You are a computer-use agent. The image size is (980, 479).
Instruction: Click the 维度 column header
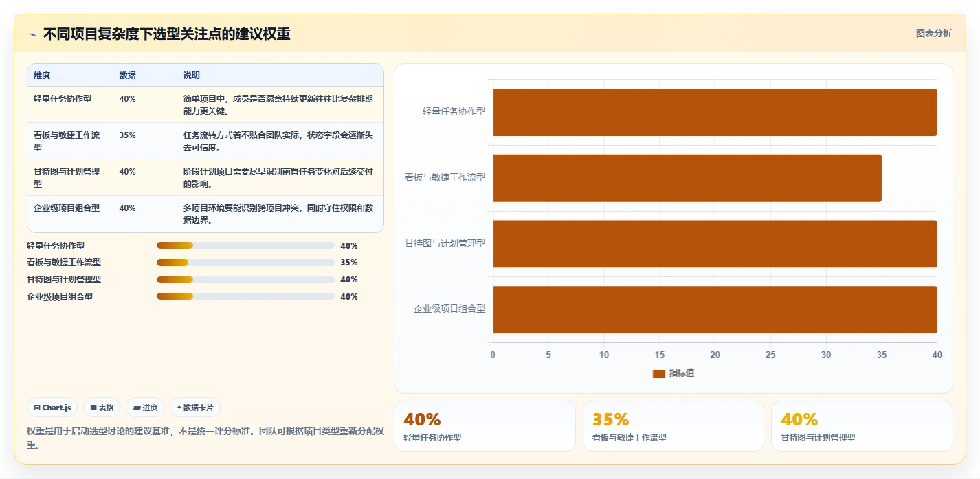tap(42, 76)
